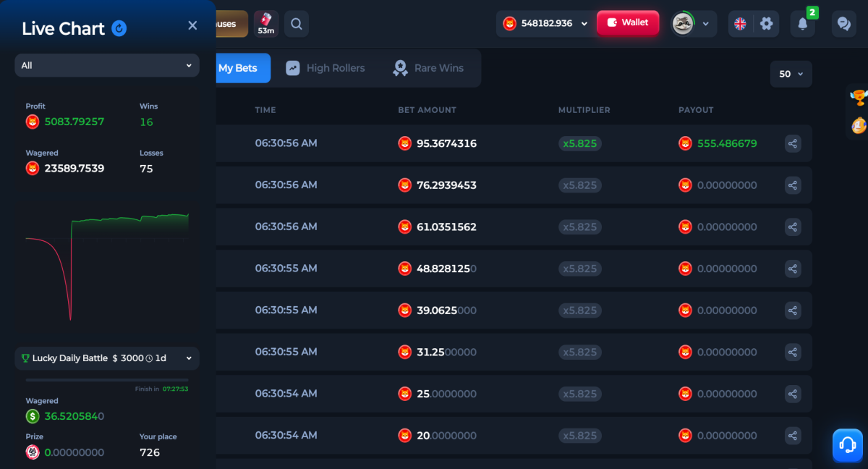Click the red Wallet button

[628, 23]
